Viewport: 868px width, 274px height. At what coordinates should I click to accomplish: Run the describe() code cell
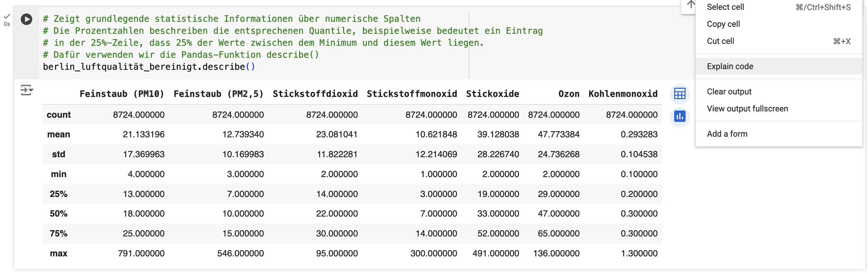[x=26, y=19]
